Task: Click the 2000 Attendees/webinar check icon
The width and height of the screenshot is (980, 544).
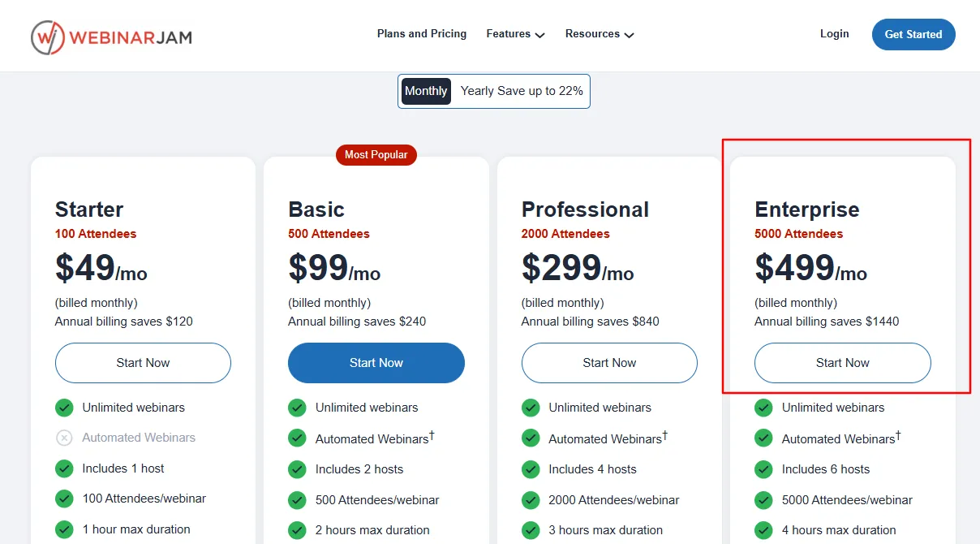Action: click(531, 500)
